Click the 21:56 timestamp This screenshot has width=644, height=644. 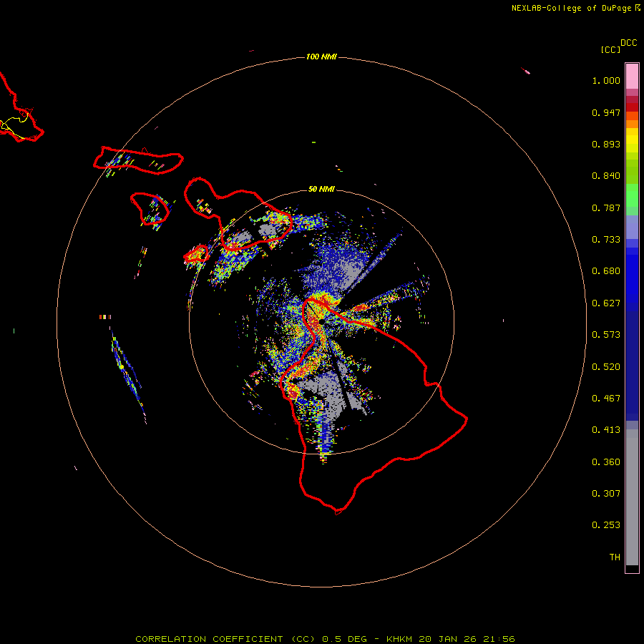point(499,639)
